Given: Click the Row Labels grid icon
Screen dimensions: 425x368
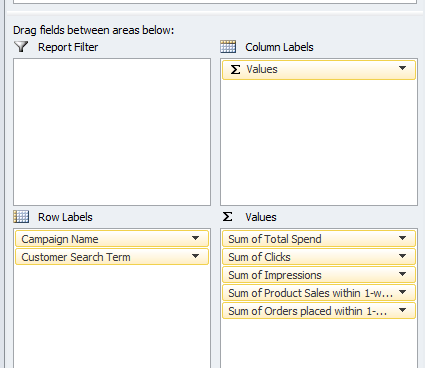Looking at the screenshot, I should [21, 217].
